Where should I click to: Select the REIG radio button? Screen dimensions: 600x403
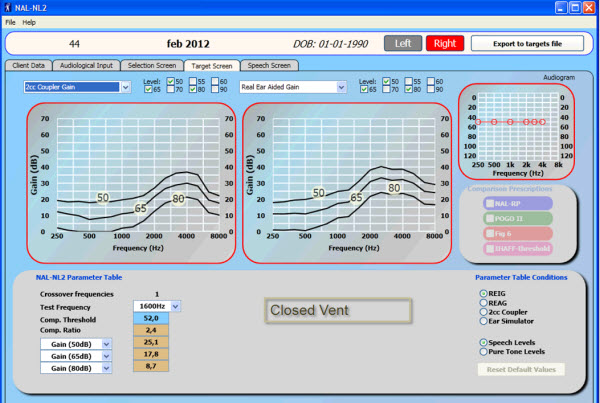point(483,294)
